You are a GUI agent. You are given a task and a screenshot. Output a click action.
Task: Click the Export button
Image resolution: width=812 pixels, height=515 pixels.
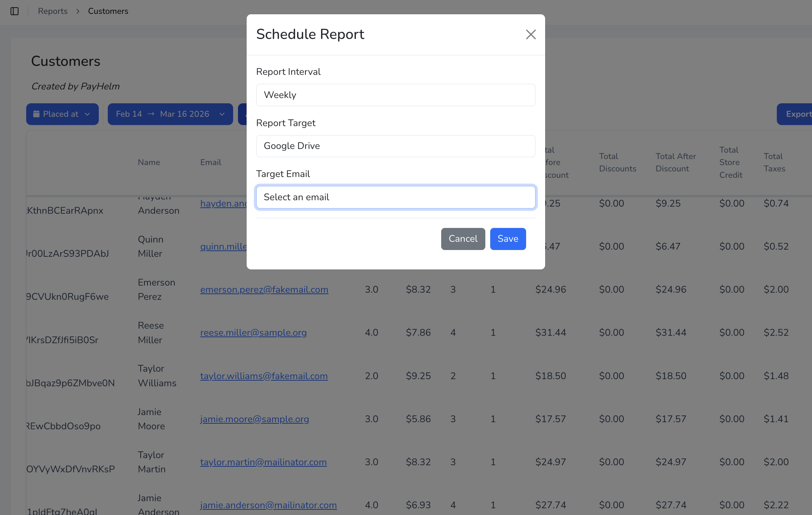(x=795, y=114)
